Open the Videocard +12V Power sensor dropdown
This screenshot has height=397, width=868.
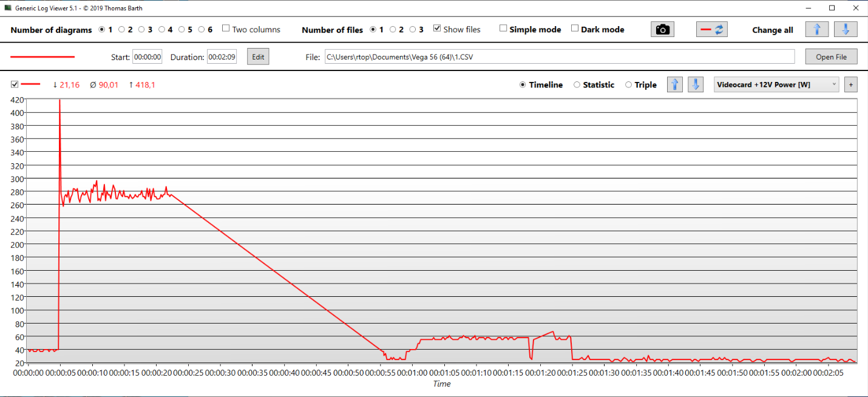776,84
